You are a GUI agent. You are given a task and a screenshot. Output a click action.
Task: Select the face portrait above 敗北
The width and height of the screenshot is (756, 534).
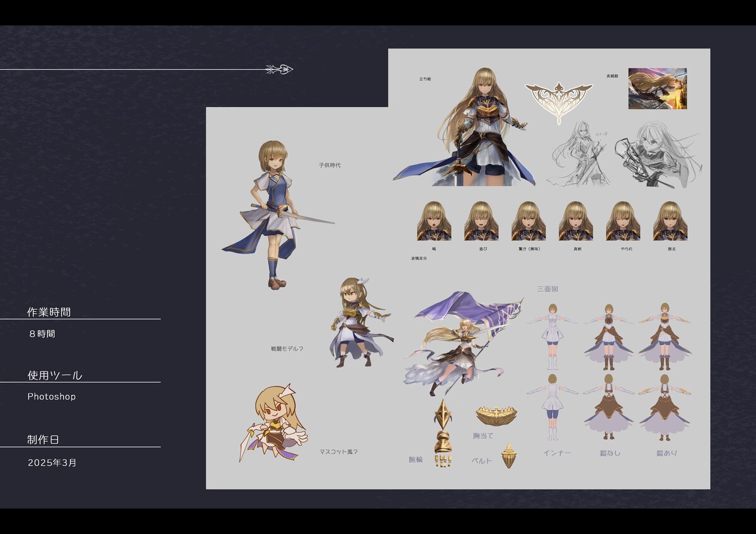point(670,221)
